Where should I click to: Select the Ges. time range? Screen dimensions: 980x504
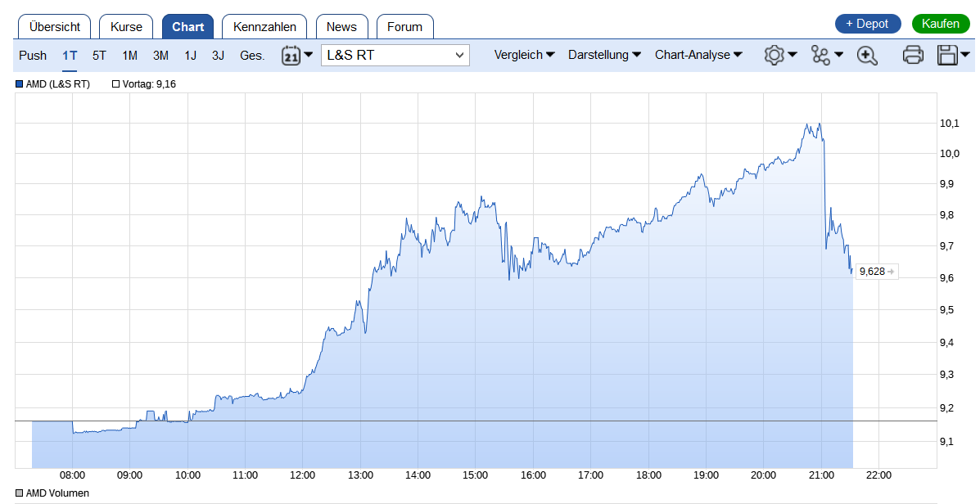click(x=252, y=55)
